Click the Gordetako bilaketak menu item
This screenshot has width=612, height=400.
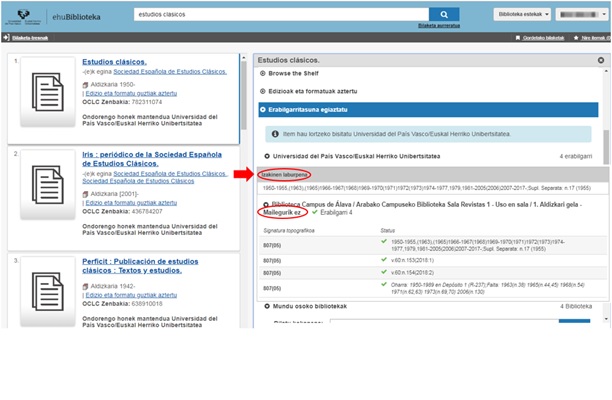click(x=537, y=38)
